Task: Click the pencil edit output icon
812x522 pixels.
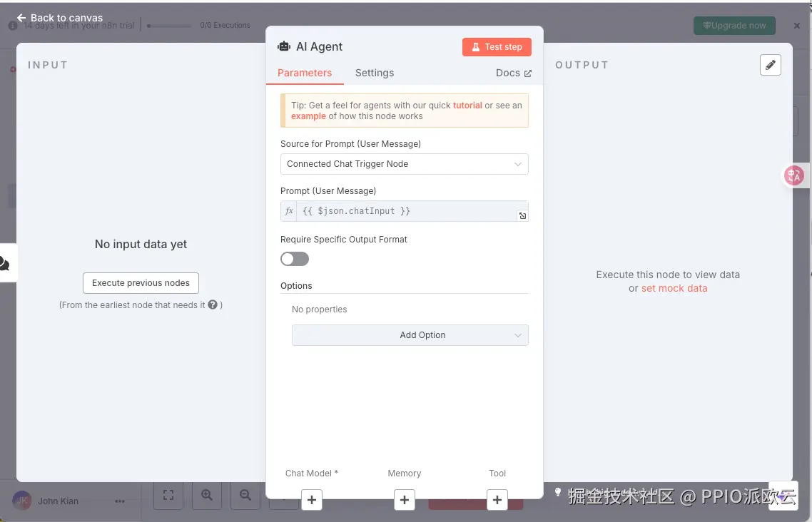Action: [x=770, y=65]
